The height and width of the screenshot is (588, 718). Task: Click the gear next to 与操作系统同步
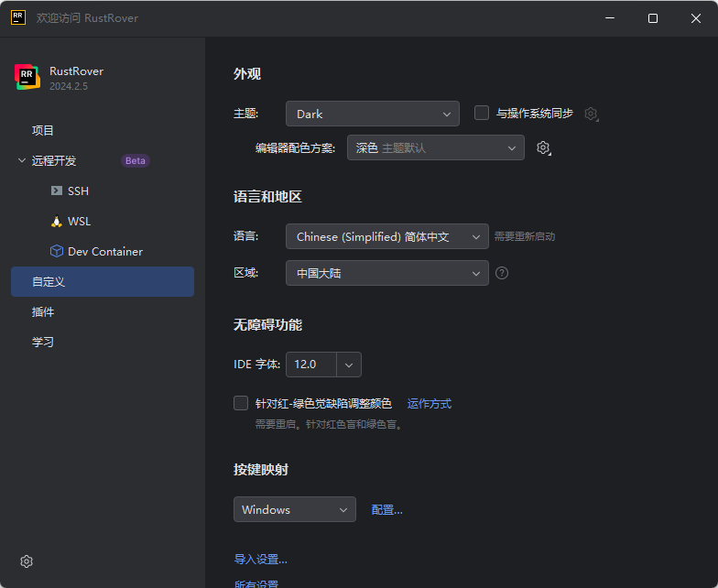pos(592,114)
